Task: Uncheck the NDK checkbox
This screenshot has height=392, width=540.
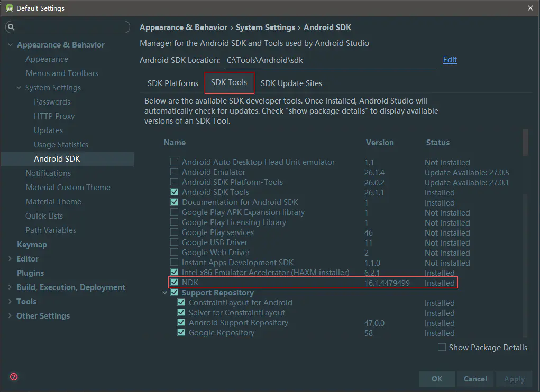Action: (174, 282)
